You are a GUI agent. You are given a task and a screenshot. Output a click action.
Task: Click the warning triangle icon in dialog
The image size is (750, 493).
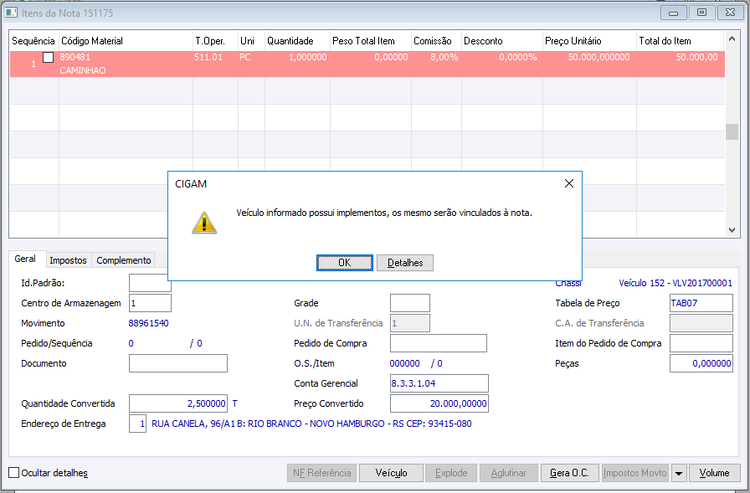point(204,223)
